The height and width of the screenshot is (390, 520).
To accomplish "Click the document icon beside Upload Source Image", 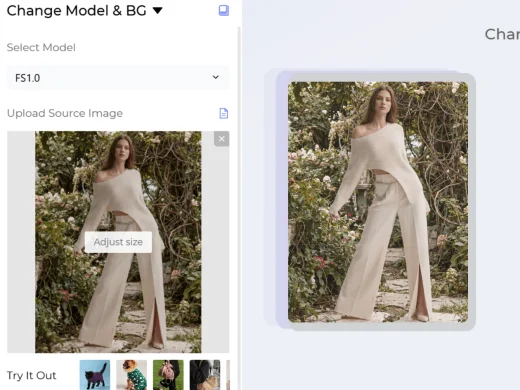I will click(x=224, y=113).
